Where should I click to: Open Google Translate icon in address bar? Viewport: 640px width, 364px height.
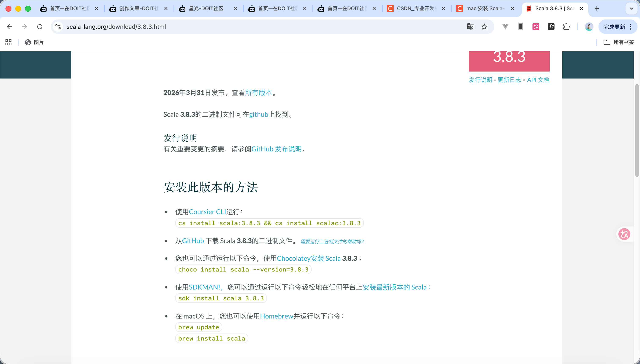[x=470, y=26]
